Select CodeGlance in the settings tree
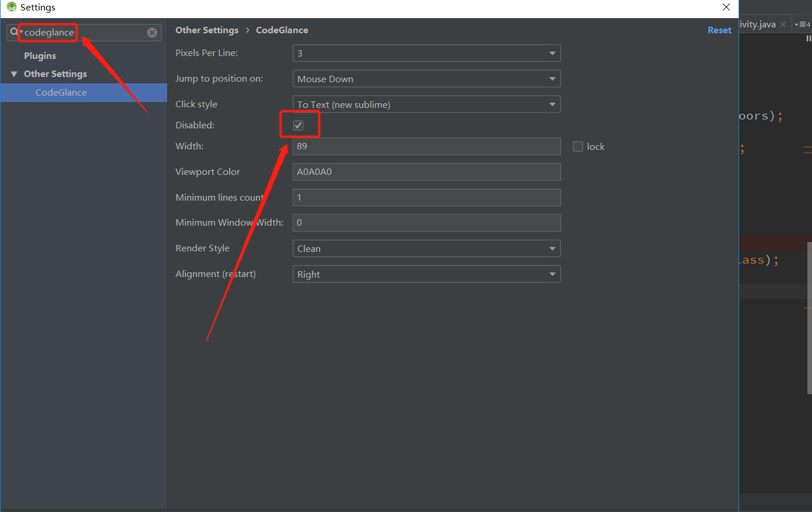The image size is (812, 512). 61,92
